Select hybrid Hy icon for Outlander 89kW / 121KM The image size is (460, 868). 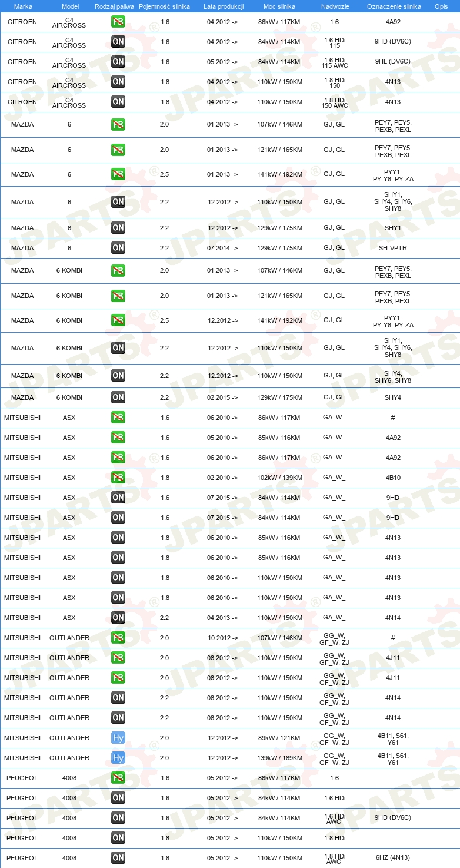118,738
